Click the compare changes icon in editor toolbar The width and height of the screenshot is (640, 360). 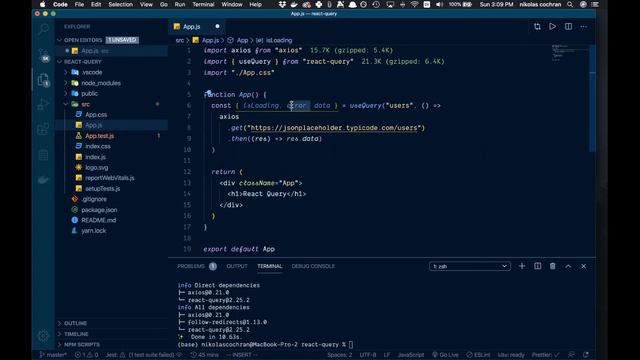click(537, 27)
